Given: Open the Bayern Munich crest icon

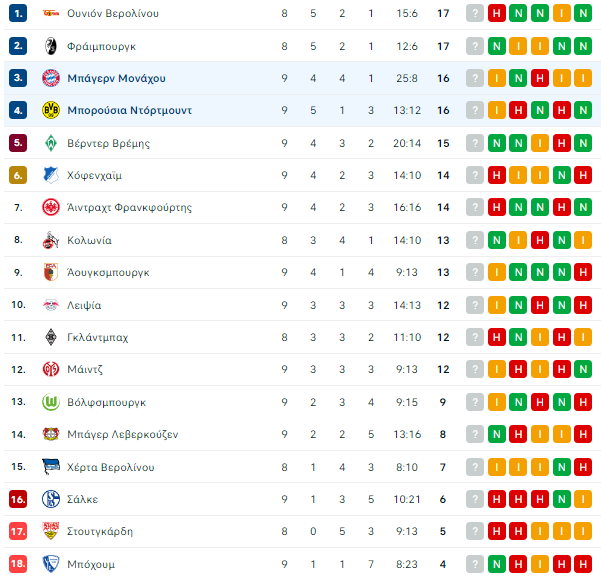Looking at the screenshot, I should [x=51, y=78].
